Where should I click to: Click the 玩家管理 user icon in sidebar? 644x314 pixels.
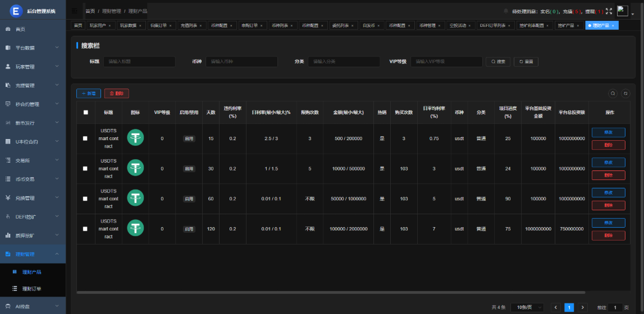(x=8, y=67)
